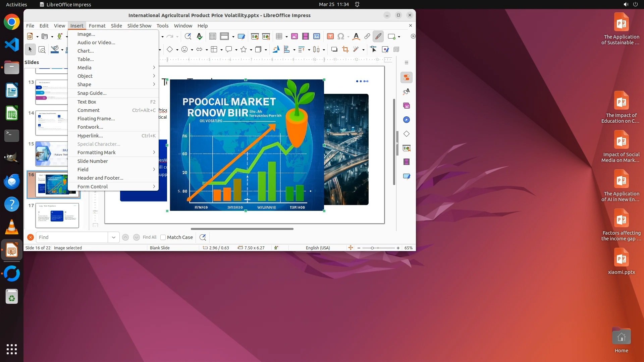Open the Insert Table dropdown arrow
Viewport: 644px width, 362px height.
(287, 37)
